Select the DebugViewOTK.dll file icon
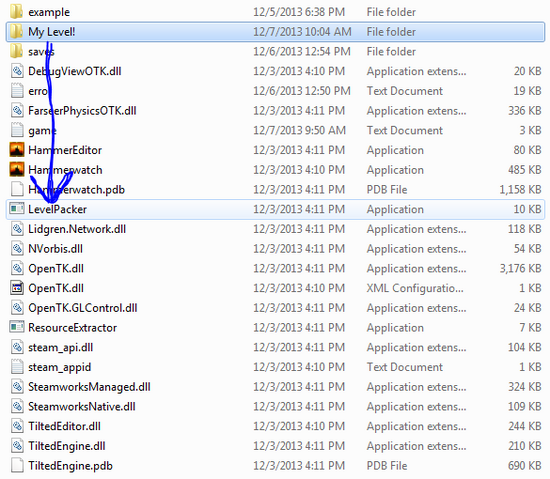 [x=16, y=71]
